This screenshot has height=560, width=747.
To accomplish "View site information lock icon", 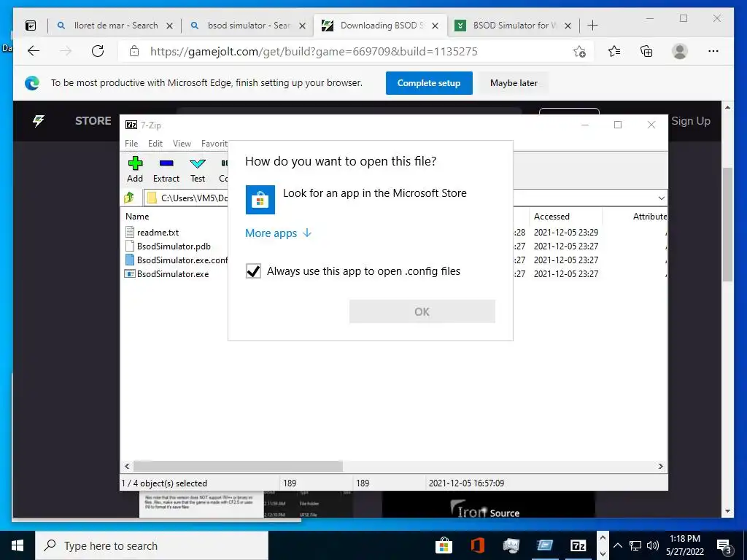I will [x=134, y=51].
